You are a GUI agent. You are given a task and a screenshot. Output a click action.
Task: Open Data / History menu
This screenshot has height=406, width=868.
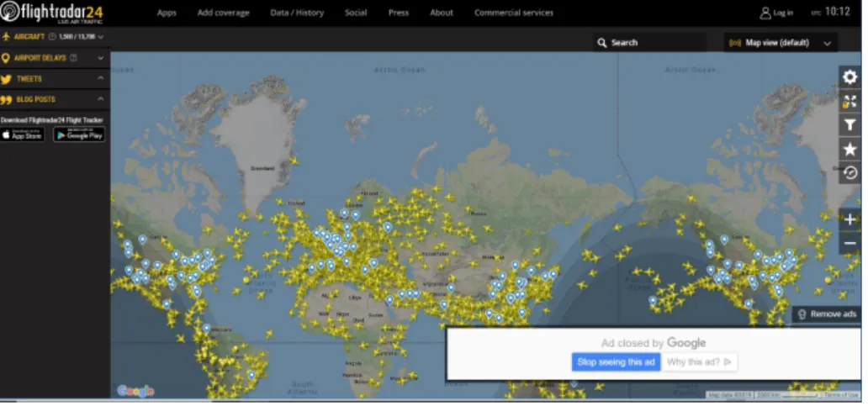point(297,13)
